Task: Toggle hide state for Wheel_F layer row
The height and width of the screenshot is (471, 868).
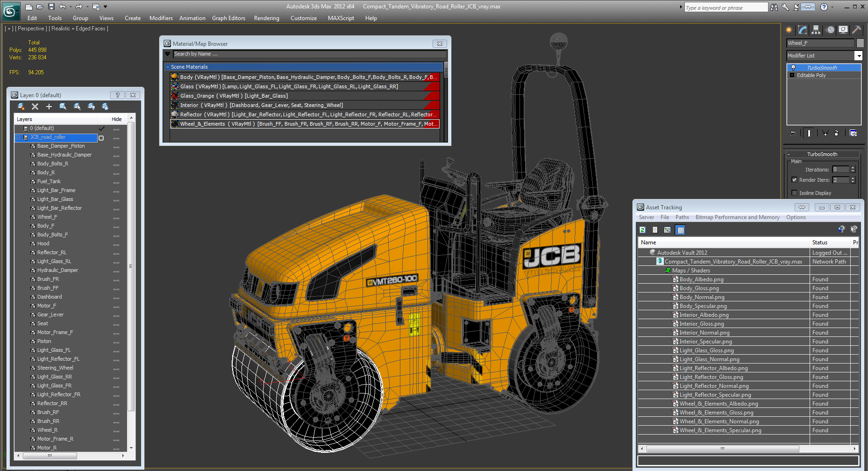Action: click(x=116, y=218)
